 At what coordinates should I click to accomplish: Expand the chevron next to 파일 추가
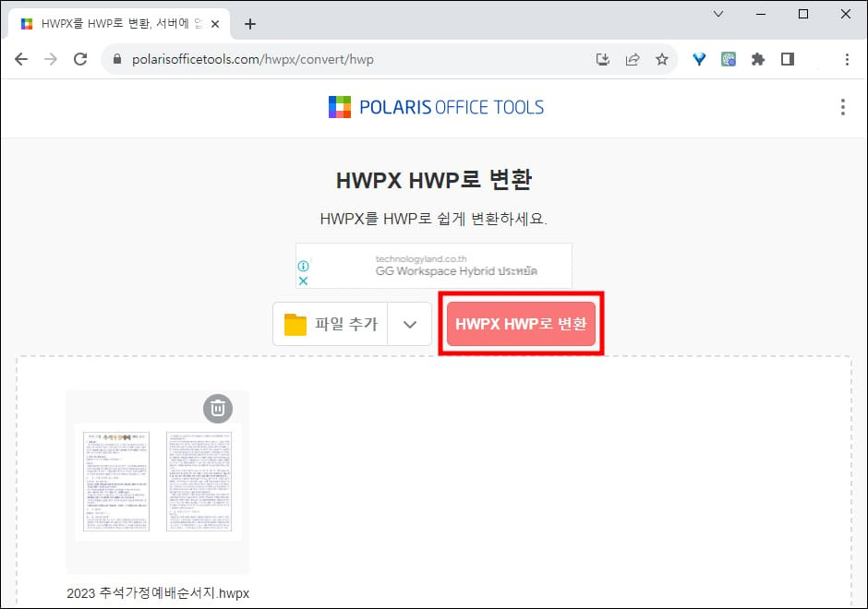[x=410, y=324]
